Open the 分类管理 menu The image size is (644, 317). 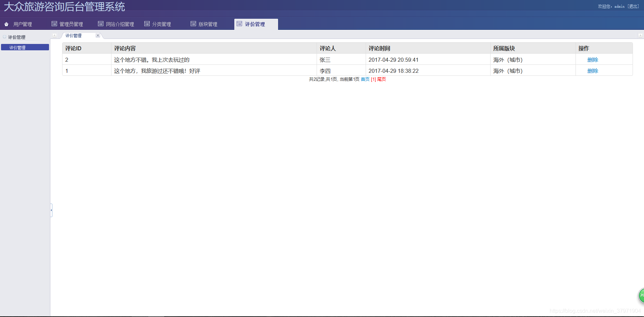pyautogui.click(x=162, y=24)
